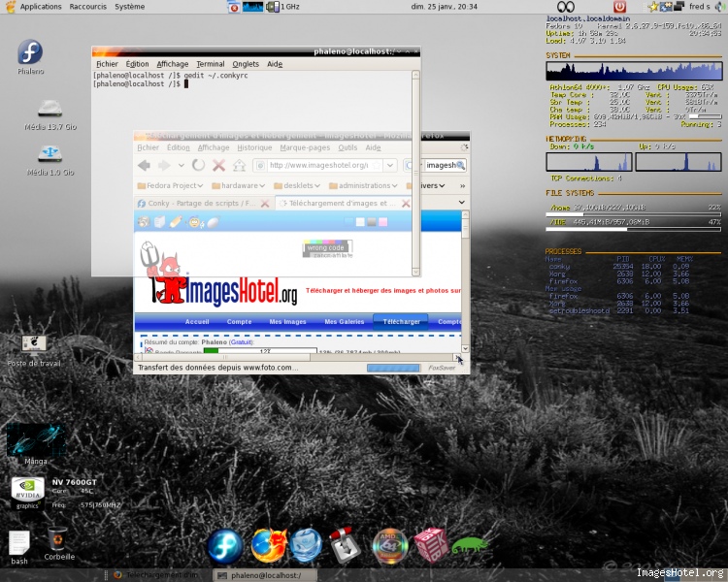Launch Firefox from the bottom dock
Screen dimensions: 728x582
pyautogui.click(x=268, y=546)
